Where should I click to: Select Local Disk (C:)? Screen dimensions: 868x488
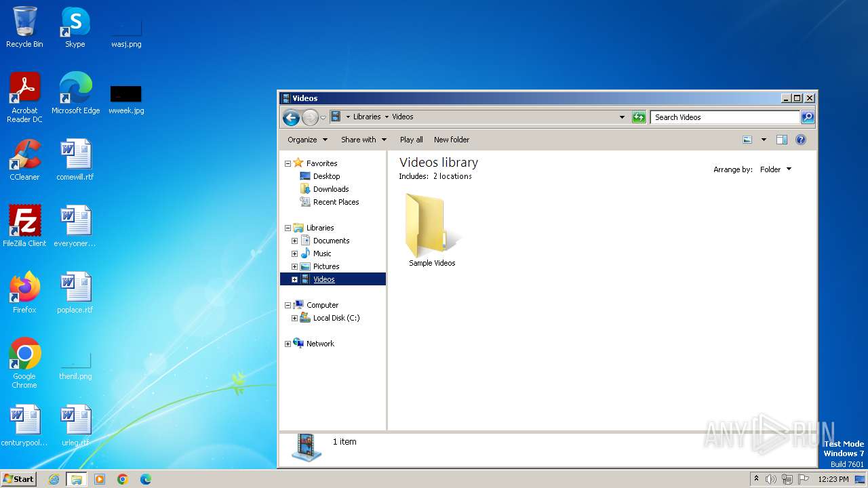tap(336, 318)
